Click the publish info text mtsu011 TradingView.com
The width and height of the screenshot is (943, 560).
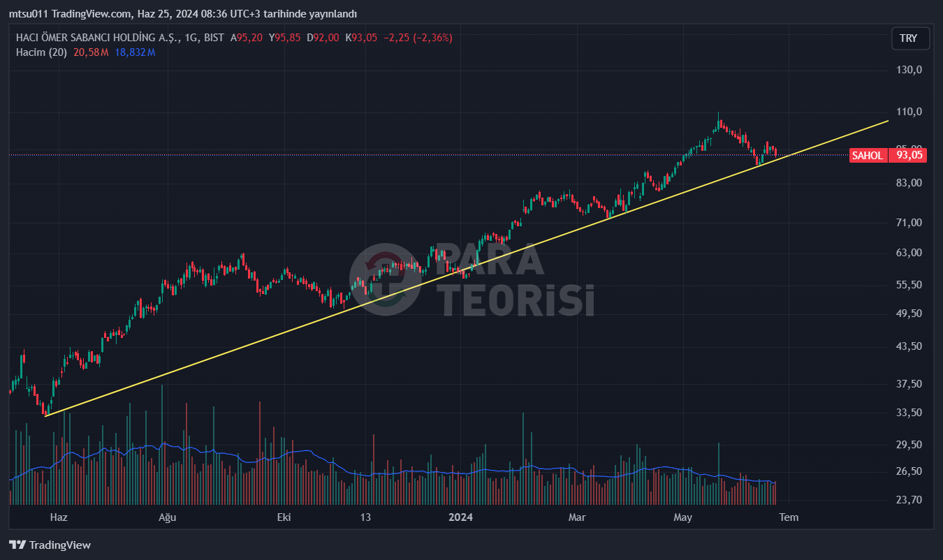(x=70, y=14)
